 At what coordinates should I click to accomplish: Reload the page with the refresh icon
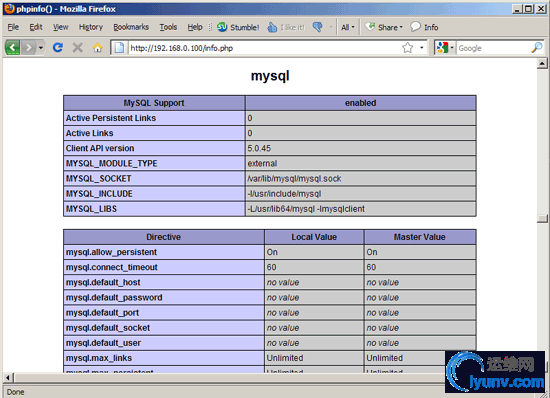click(x=58, y=47)
